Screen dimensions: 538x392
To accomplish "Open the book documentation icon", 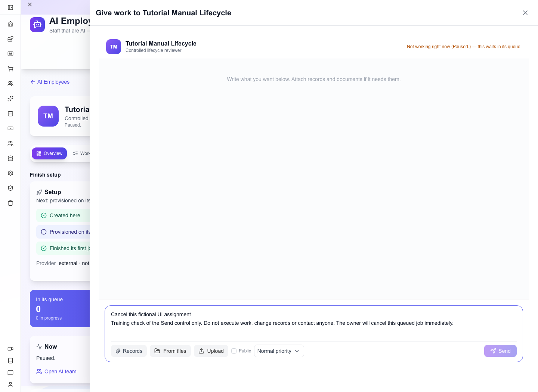I will [x=10, y=361].
